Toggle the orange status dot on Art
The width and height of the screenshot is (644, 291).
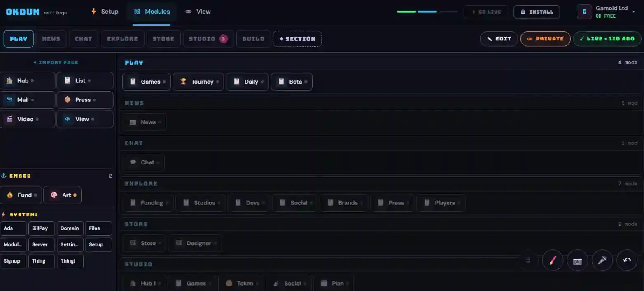pyautogui.click(x=75, y=195)
